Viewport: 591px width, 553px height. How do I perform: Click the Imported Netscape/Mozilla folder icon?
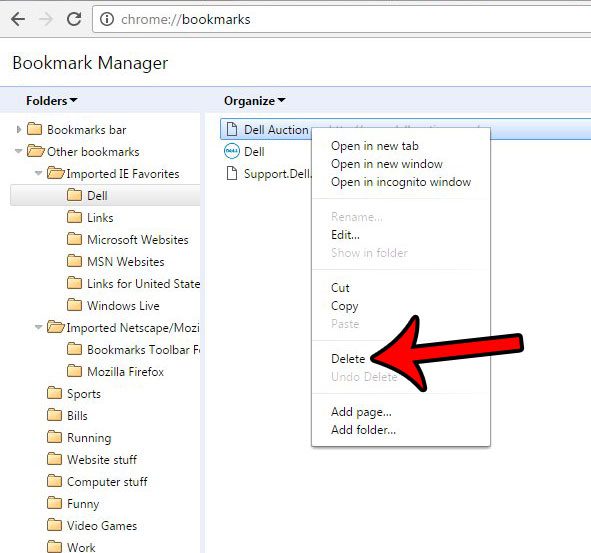[56, 327]
